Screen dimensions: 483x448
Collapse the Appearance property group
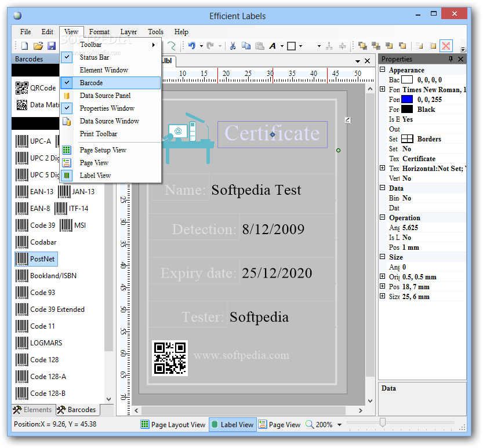click(383, 70)
